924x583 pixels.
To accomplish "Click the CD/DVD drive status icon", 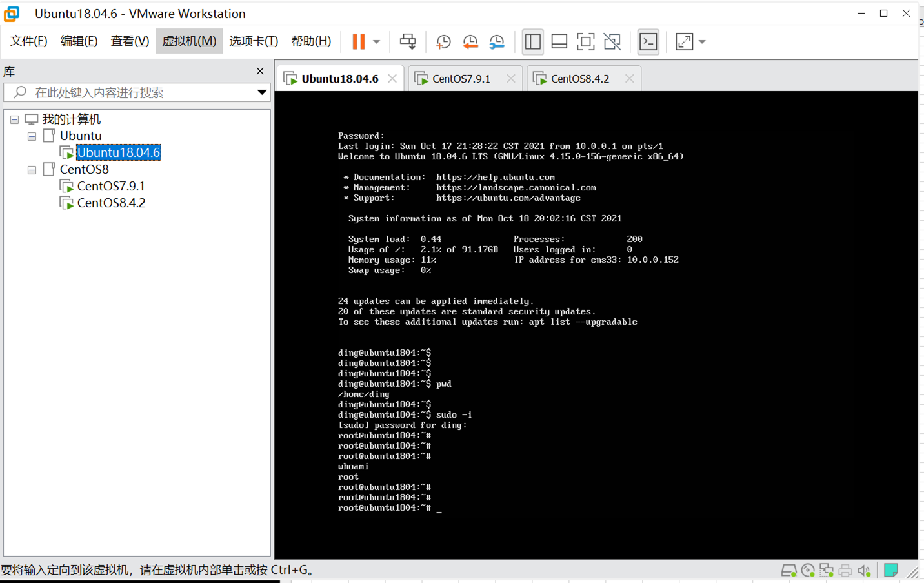I will click(x=808, y=571).
